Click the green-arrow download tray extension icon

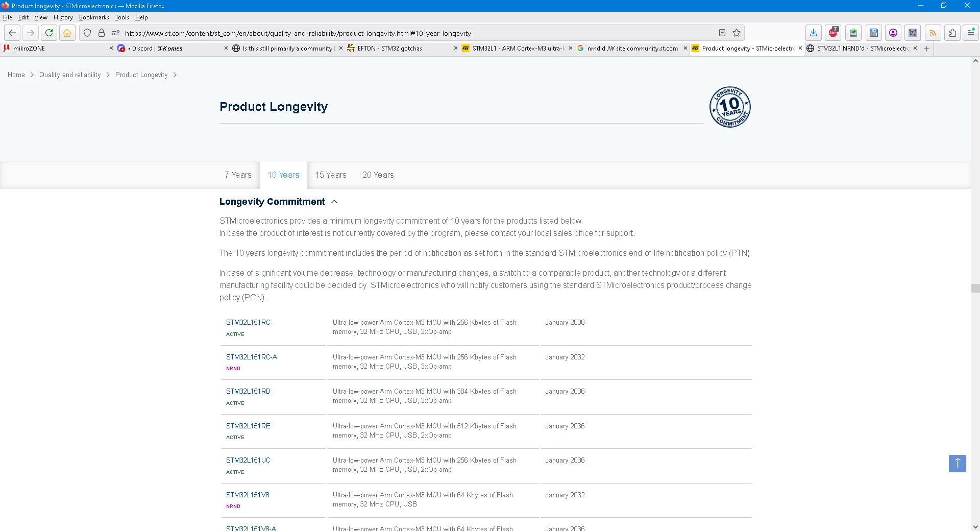click(x=853, y=33)
